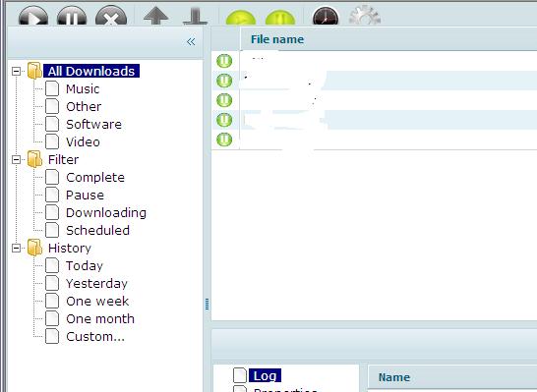This screenshot has width=537, height=392.
Task: Select the Software category
Action: click(x=93, y=124)
